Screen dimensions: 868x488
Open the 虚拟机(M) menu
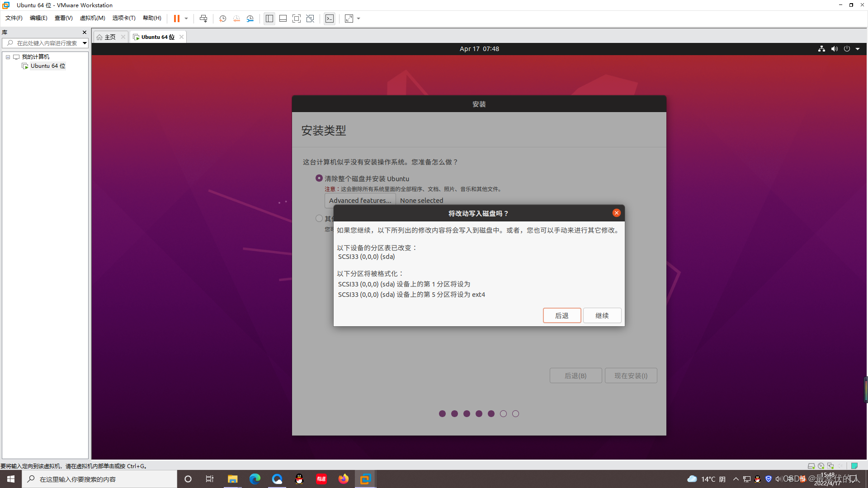click(92, 18)
